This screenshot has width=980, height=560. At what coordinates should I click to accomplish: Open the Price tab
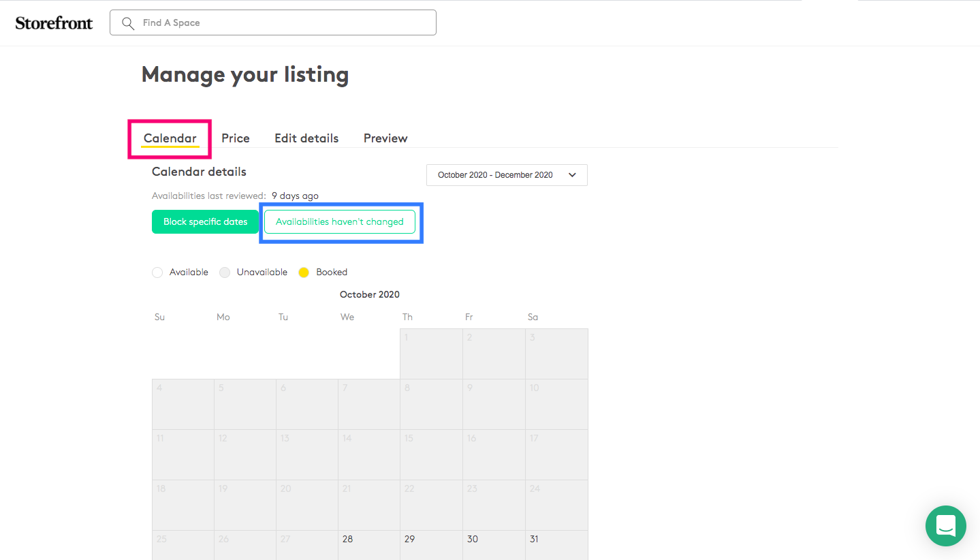pos(236,138)
